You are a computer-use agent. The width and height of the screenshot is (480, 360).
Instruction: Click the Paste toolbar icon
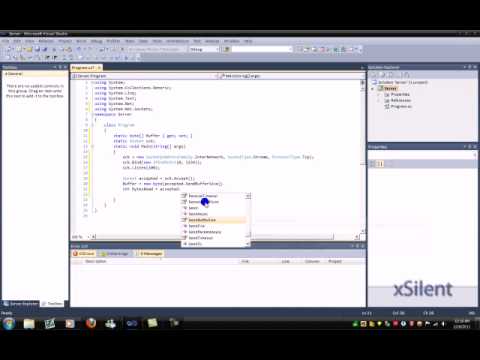[x=69, y=49]
